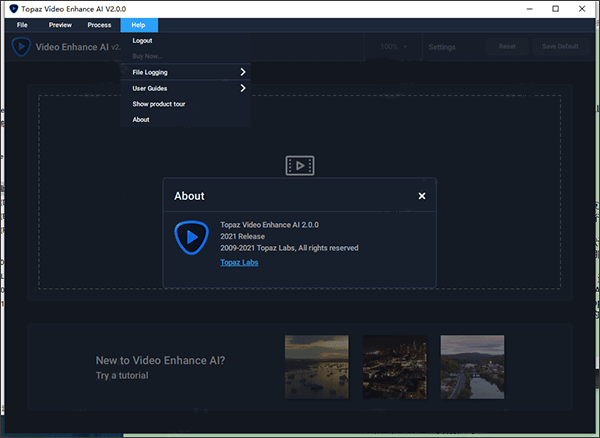Close the Help menu tab
The width and height of the screenshot is (600, 438).
(139, 25)
